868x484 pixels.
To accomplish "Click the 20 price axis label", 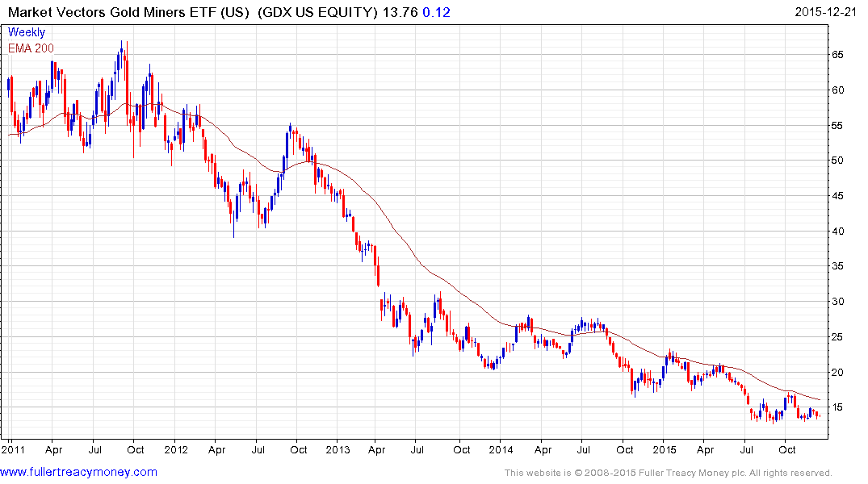I will (x=837, y=372).
